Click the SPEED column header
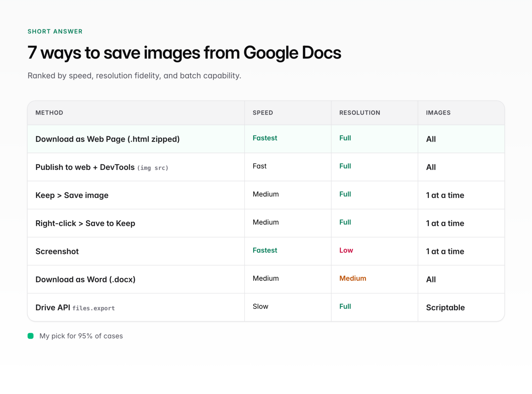 (263, 113)
